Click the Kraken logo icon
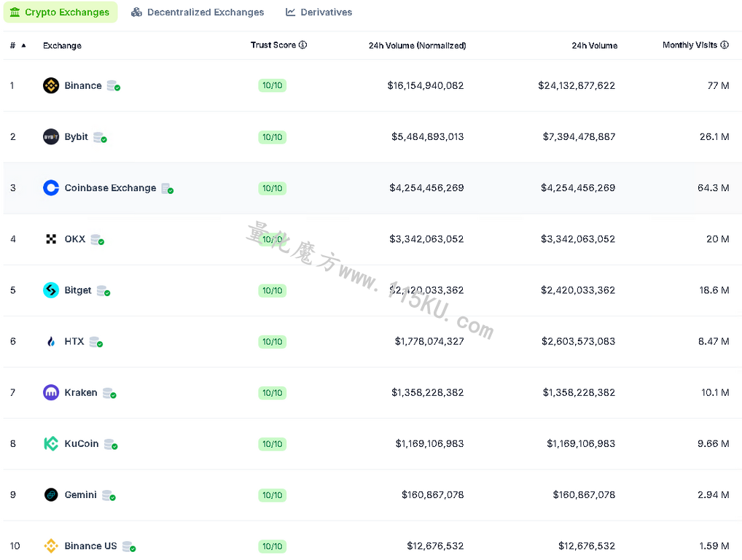This screenshot has width=742, height=560. point(51,392)
